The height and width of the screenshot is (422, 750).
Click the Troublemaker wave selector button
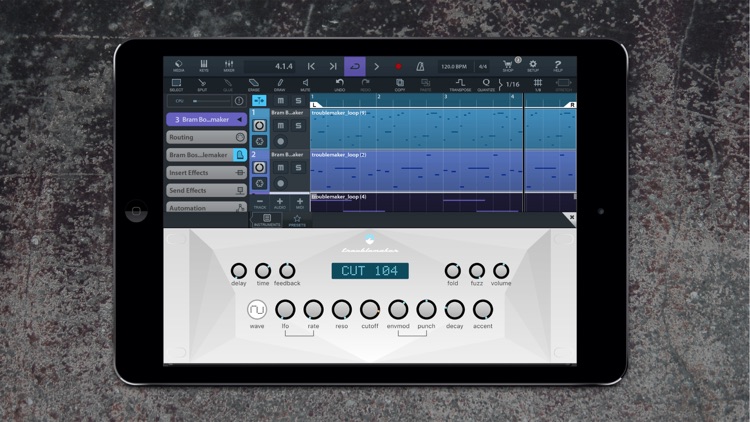257,310
